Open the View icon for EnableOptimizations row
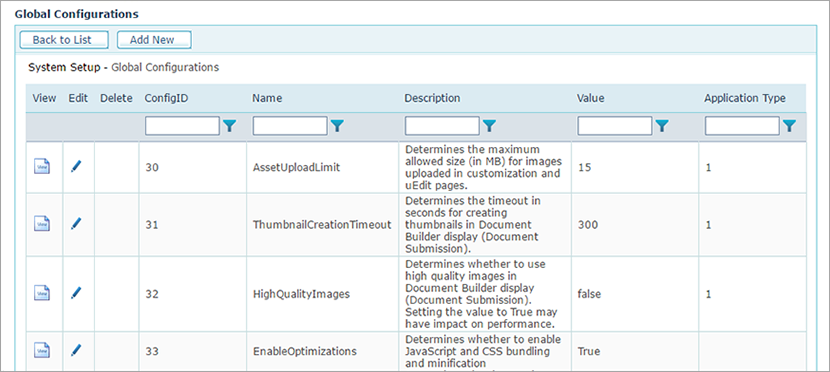 tap(42, 350)
